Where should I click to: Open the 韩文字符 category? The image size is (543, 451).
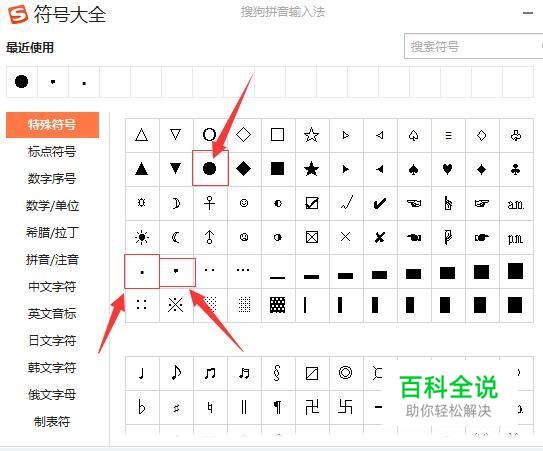click(52, 368)
